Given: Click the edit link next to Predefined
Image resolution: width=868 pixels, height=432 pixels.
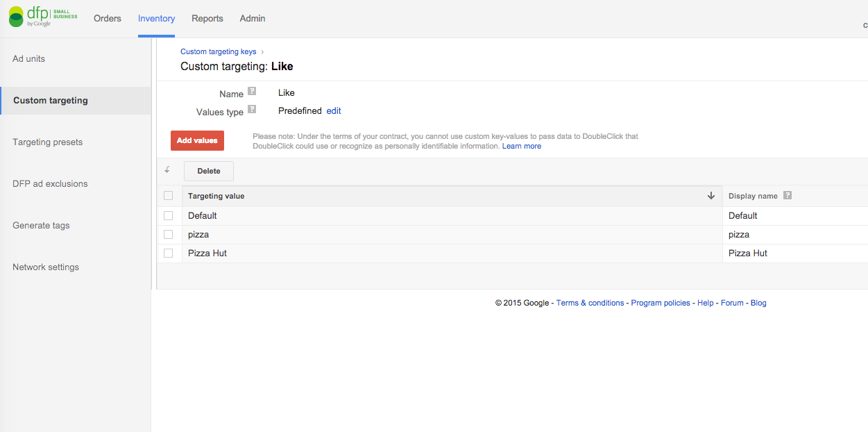Looking at the screenshot, I should (334, 111).
